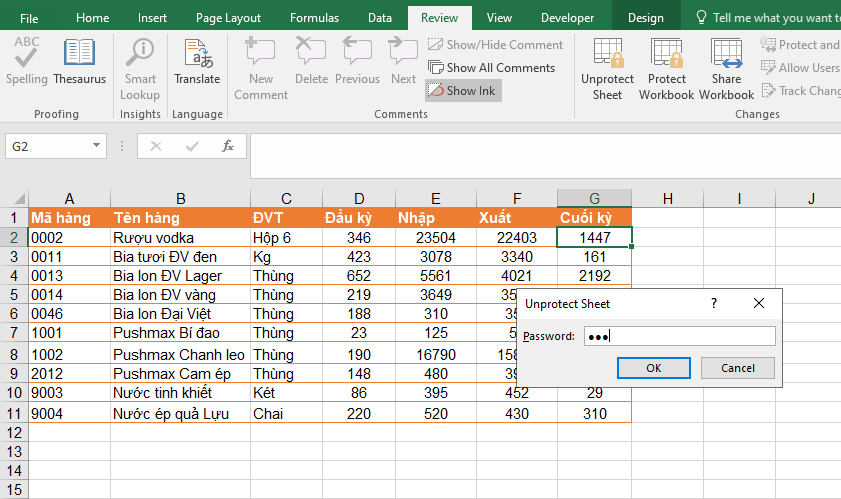The width and height of the screenshot is (841, 499).
Task: Open the Page Layout tab
Action: click(228, 18)
